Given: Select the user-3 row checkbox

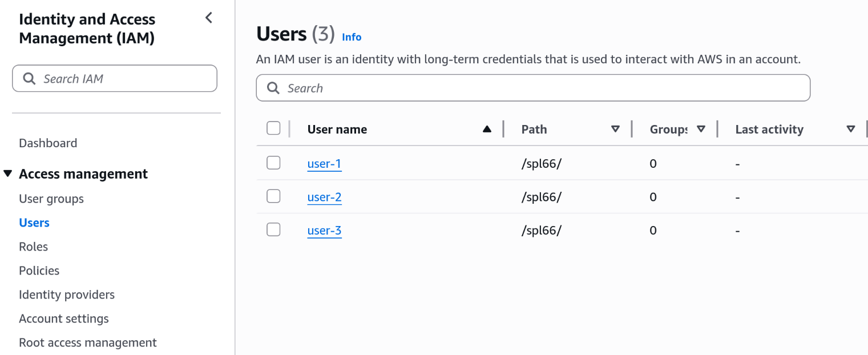Looking at the screenshot, I should [x=273, y=230].
